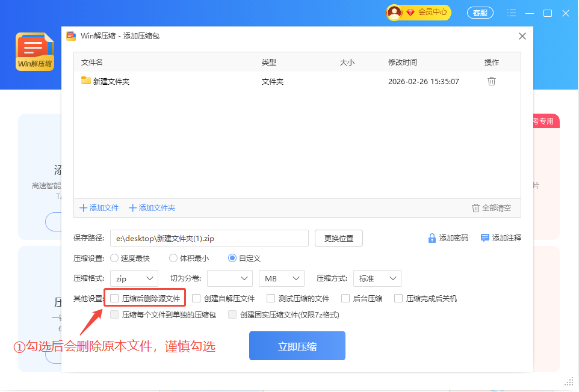Open the 会员中心 diamond icon
579x392 pixels.
(x=410, y=12)
